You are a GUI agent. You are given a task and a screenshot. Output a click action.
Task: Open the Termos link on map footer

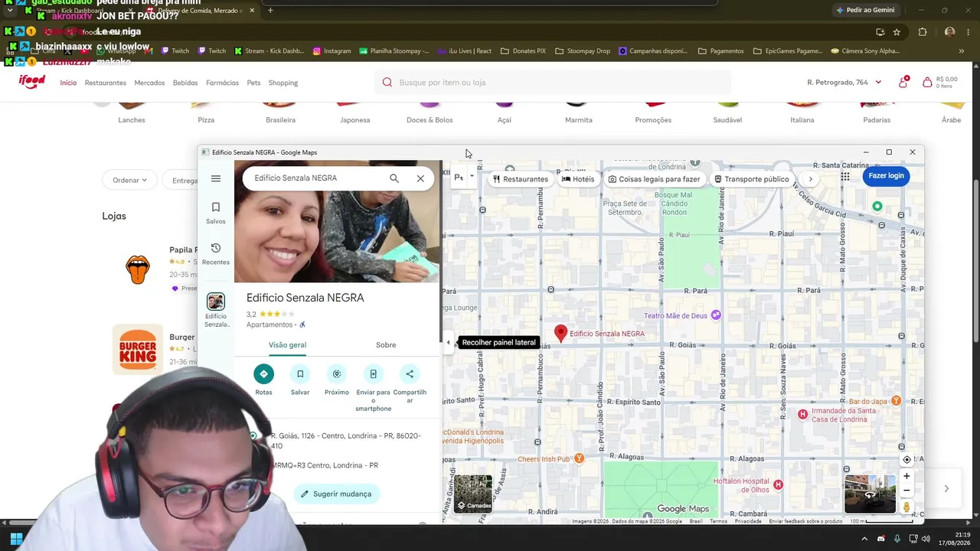pos(718,522)
